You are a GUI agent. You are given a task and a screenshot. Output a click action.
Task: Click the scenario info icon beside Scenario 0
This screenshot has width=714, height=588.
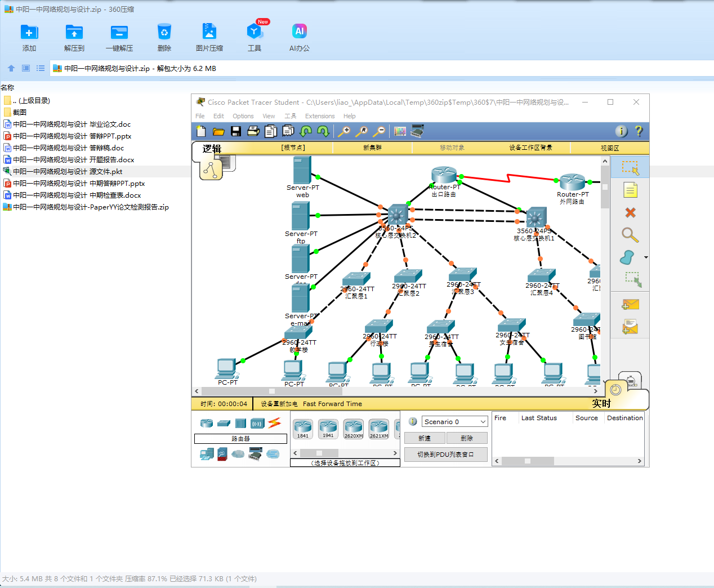tap(413, 421)
